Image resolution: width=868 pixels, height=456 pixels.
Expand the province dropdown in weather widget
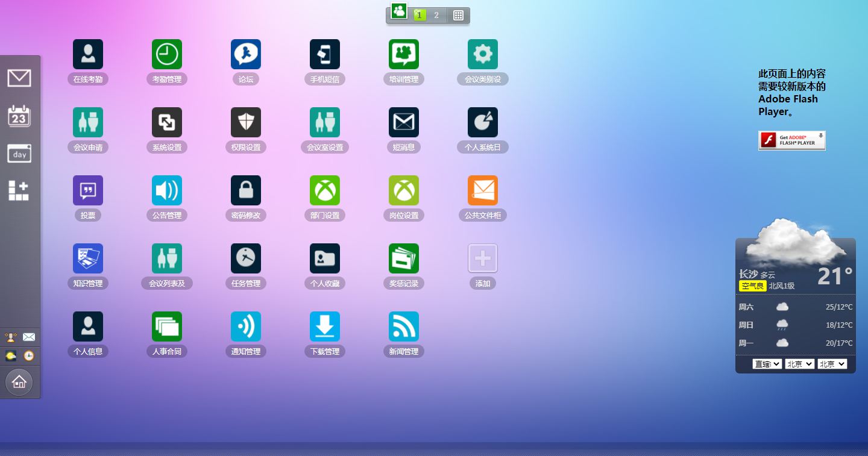[767, 364]
